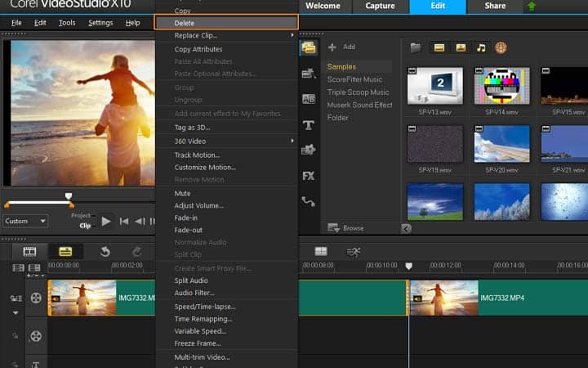Open the Media library panel icon
The image size is (588, 368).
click(x=309, y=47)
